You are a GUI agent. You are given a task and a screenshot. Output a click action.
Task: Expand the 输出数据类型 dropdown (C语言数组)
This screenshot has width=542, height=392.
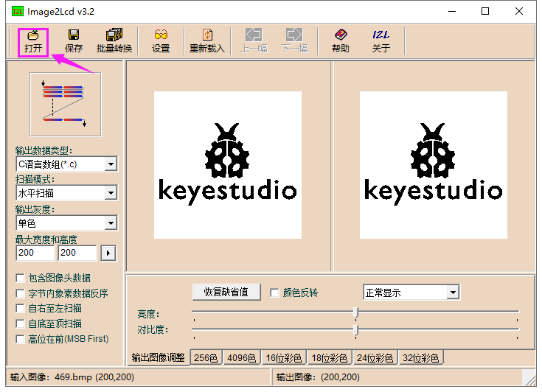[x=111, y=164]
